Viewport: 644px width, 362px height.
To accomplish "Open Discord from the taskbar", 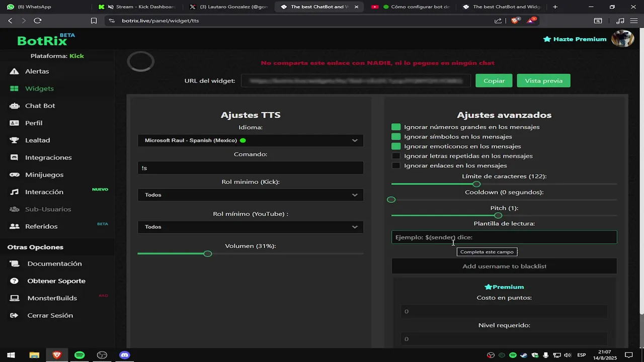I will (x=125, y=355).
